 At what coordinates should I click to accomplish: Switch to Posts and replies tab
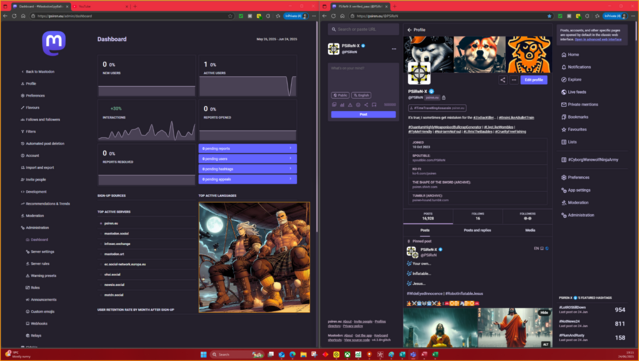pos(477,230)
